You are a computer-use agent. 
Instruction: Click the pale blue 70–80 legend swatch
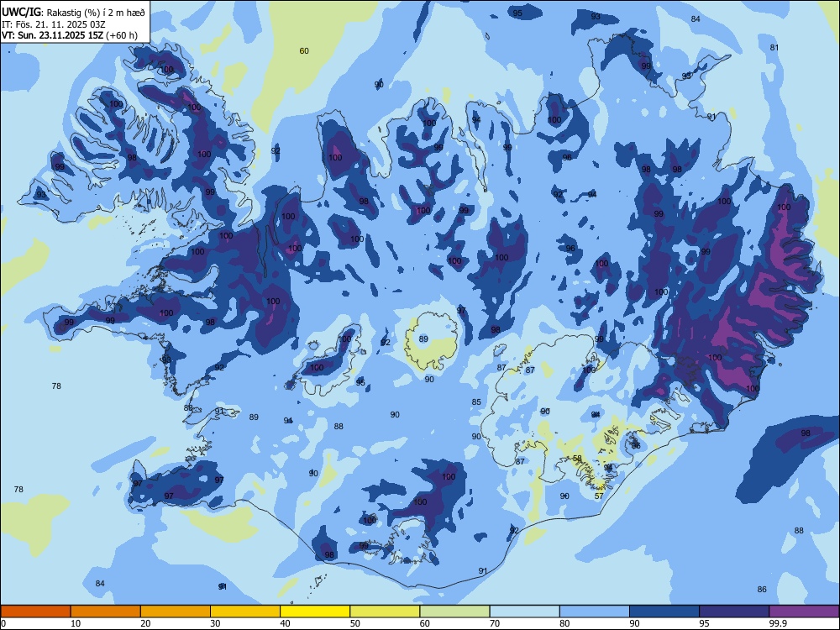(524, 612)
